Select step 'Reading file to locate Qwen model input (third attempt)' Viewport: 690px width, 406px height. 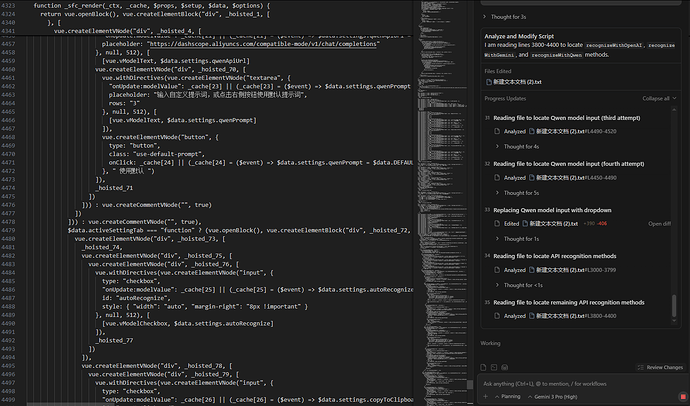click(567, 118)
